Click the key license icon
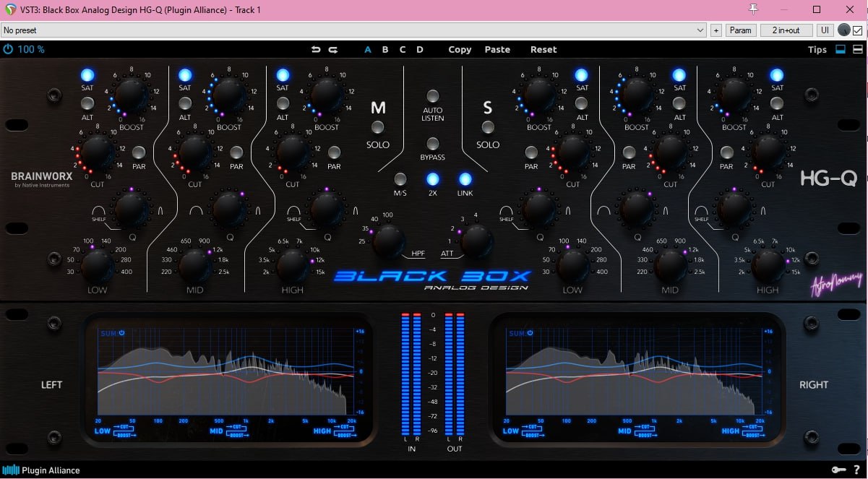The width and height of the screenshot is (868, 479). (x=838, y=470)
